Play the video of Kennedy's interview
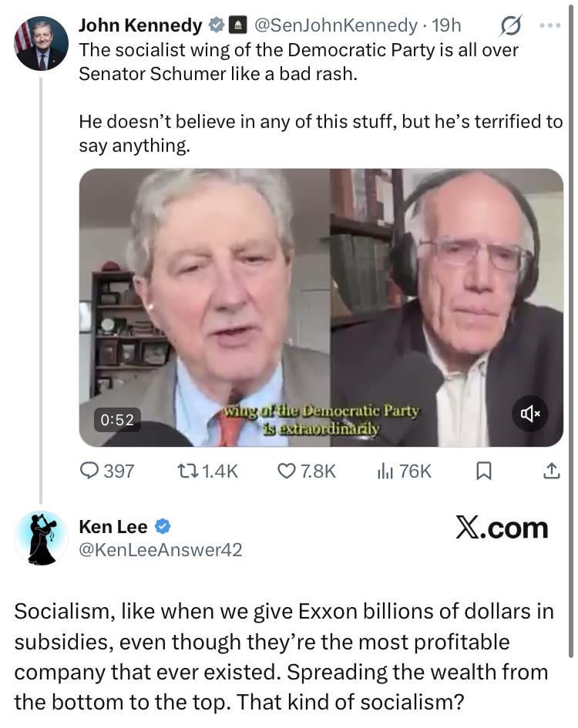This screenshot has width=578, height=728. (321, 307)
